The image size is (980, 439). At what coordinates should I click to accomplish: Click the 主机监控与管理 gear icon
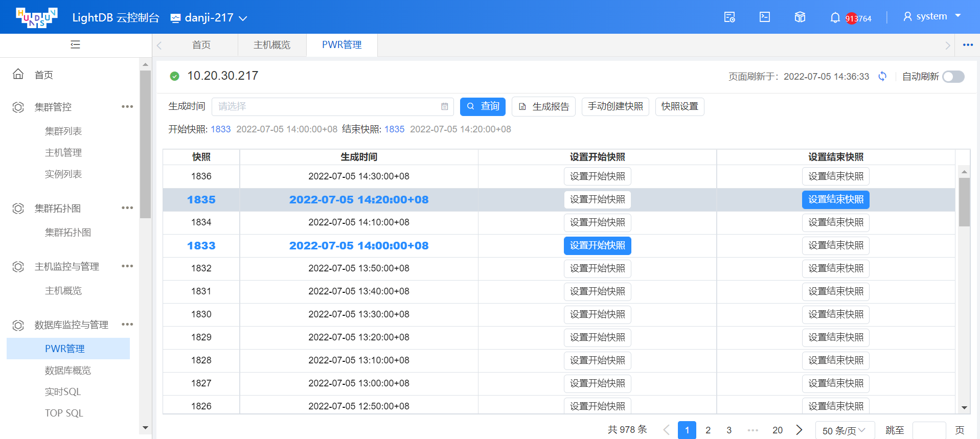(x=18, y=266)
